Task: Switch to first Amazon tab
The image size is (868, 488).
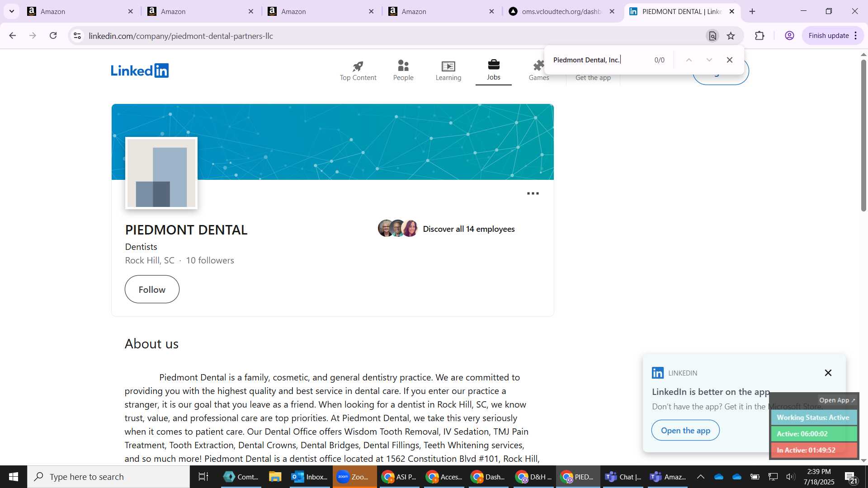Action: (x=80, y=11)
